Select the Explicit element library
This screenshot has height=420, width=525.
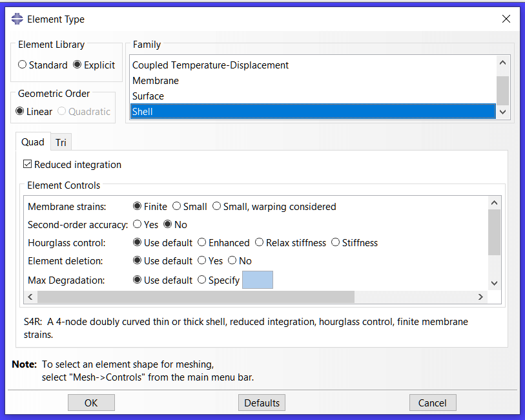[77, 65]
